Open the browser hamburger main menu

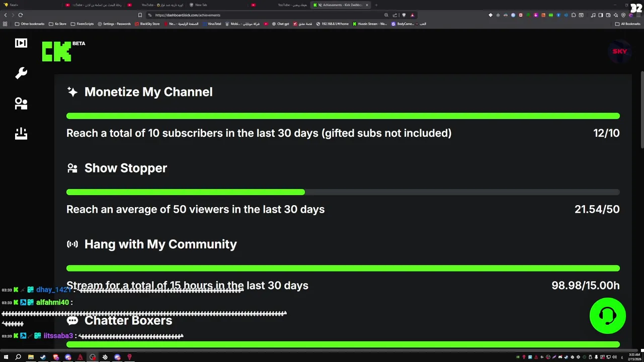638,15
